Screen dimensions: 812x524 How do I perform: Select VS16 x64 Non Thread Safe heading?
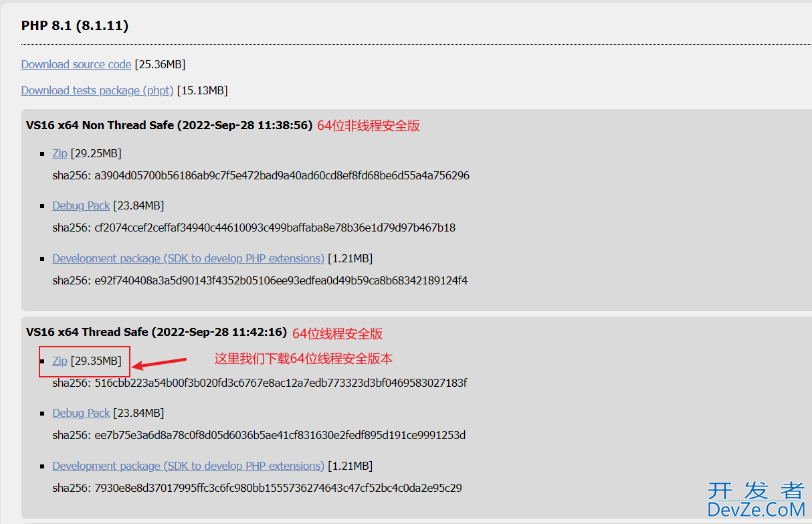pyautogui.click(x=169, y=125)
